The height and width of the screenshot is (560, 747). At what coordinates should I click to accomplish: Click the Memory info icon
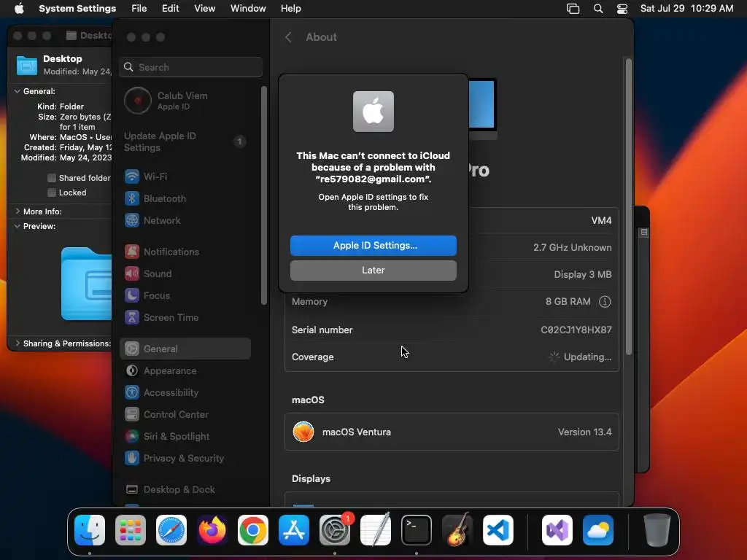[605, 301]
